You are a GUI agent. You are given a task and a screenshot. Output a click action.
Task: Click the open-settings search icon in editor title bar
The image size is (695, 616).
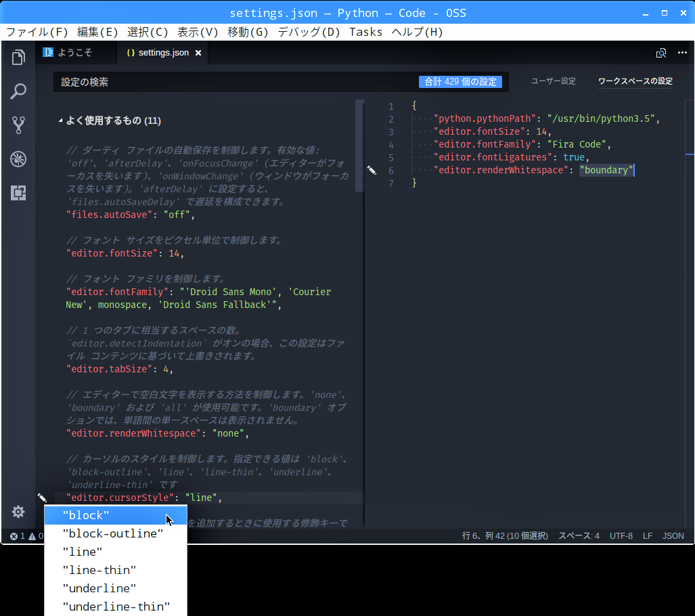click(661, 53)
